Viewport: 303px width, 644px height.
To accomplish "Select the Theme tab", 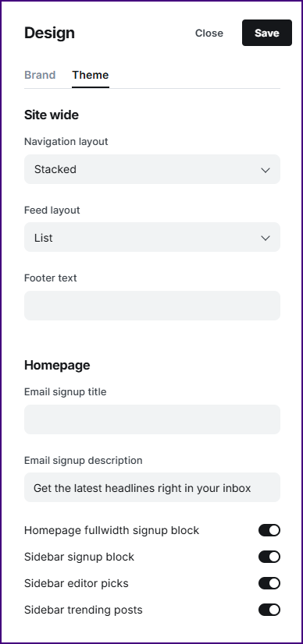I will coord(91,75).
